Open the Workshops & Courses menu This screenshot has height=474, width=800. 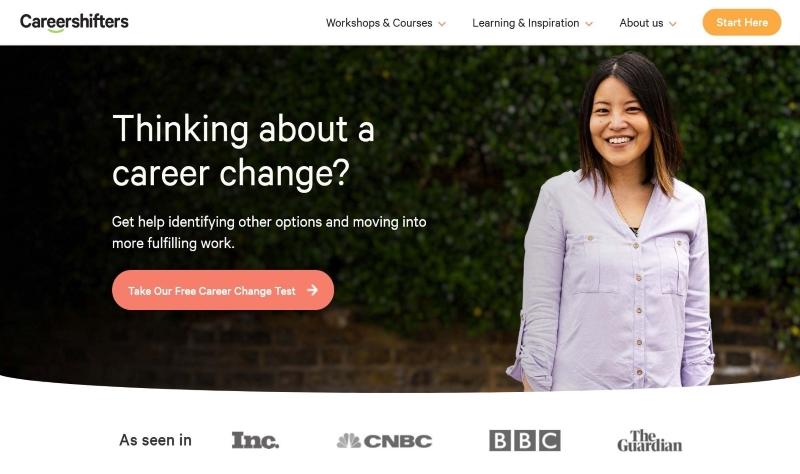tap(386, 23)
